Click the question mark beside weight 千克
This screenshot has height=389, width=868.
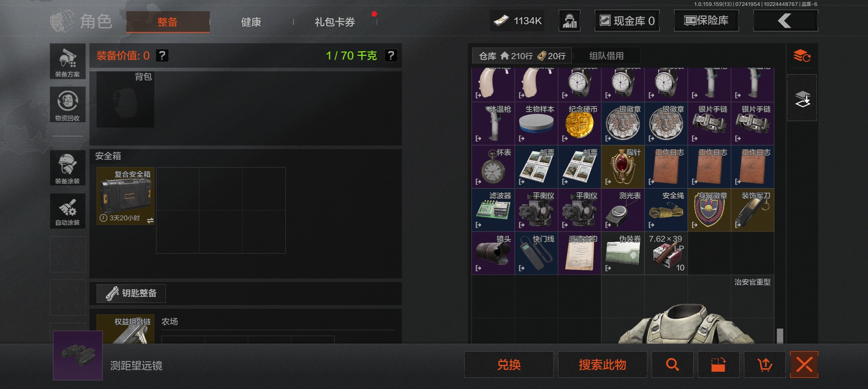click(391, 55)
